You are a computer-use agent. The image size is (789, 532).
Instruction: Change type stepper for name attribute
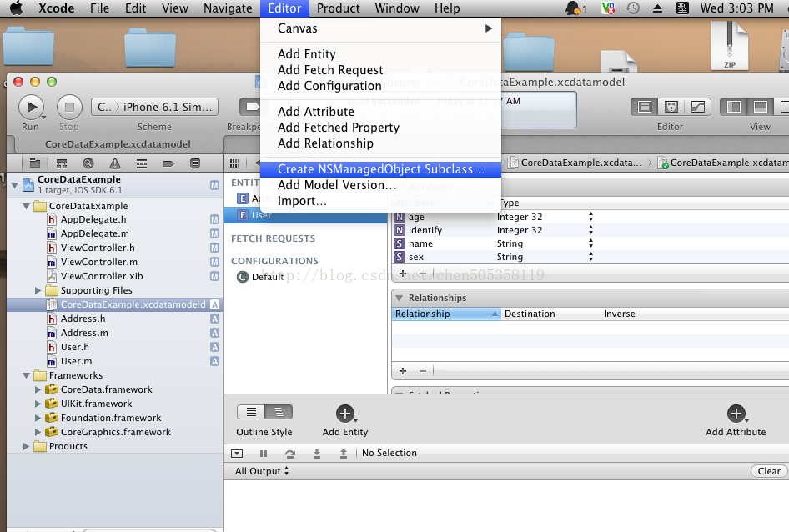[x=590, y=243]
